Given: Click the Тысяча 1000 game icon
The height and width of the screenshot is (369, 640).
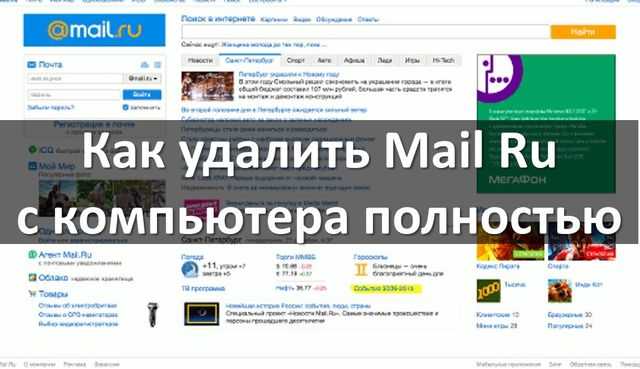Looking at the screenshot, I should pyautogui.click(x=488, y=291).
